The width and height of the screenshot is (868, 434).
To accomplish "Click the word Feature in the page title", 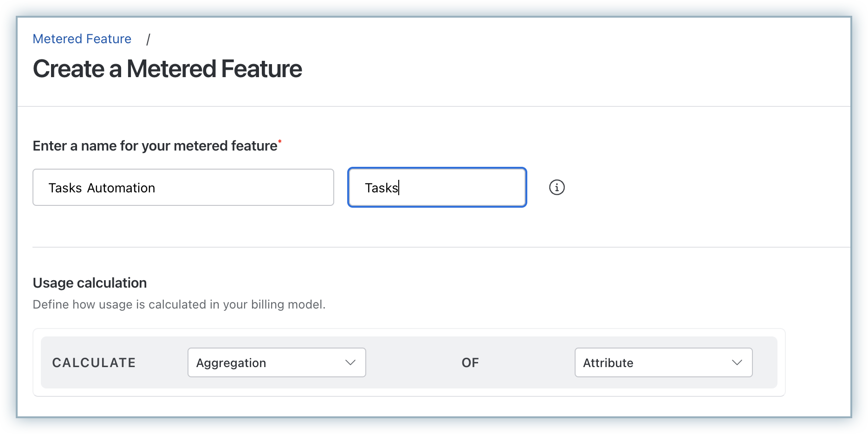I will coord(261,69).
